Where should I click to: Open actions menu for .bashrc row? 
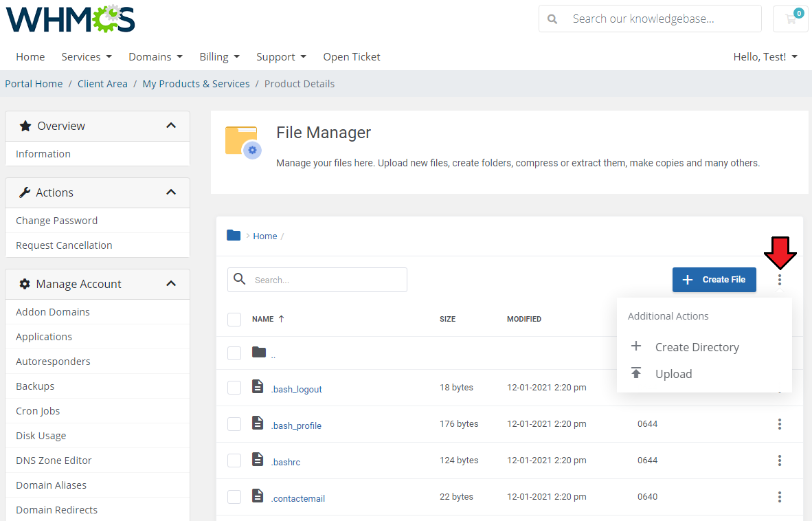(780, 461)
